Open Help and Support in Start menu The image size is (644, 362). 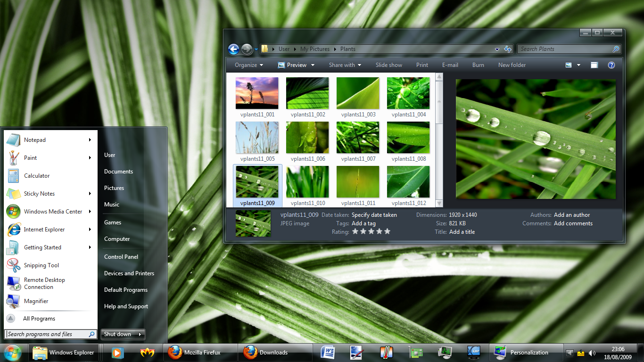tap(126, 306)
